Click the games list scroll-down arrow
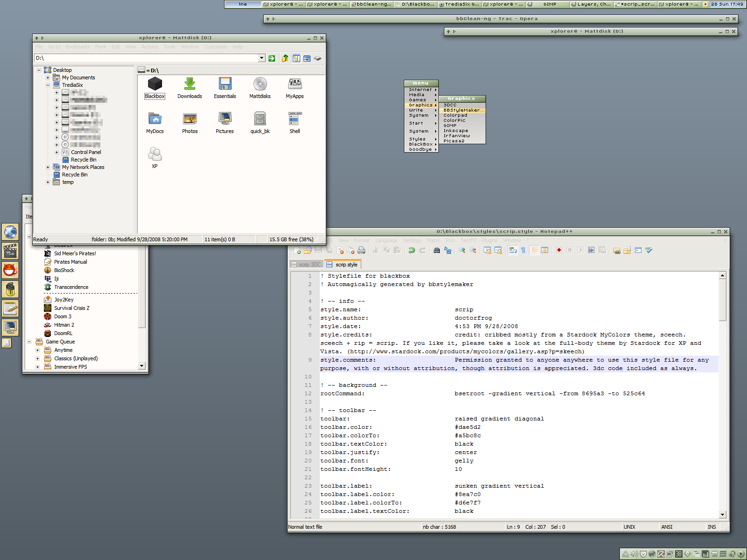The image size is (747, 560). [x=142, y=366]
